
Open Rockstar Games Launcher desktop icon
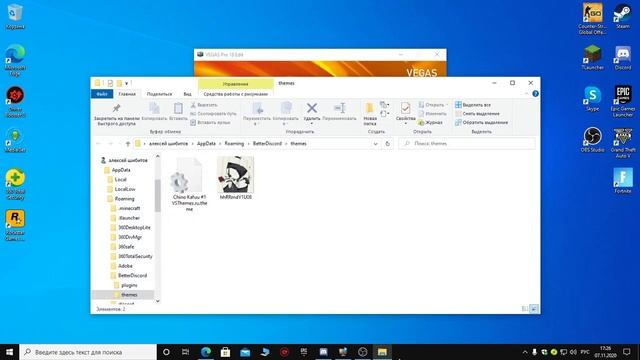point(15,225)
